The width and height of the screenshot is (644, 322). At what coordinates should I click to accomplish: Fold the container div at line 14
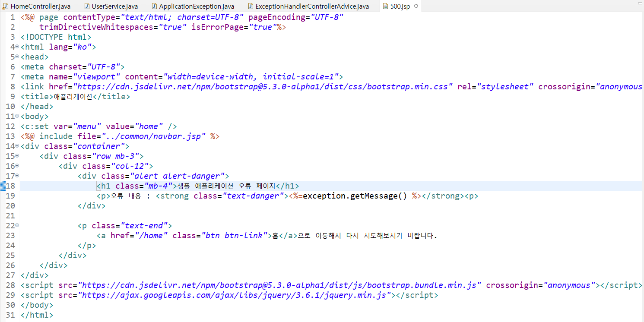pyautogui.click(x=17, y=146)
